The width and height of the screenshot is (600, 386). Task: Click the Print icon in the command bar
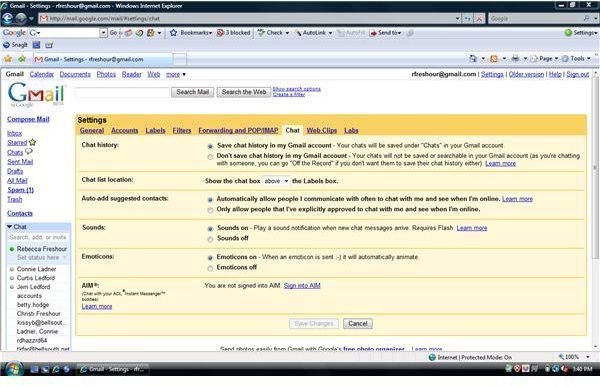pos(515,59)
